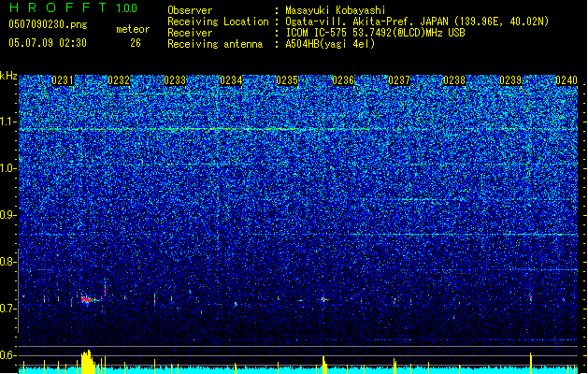Click the 0237 time marker
Image resolution: width=588 pixels, height=374 pixels.
point(399,80)
